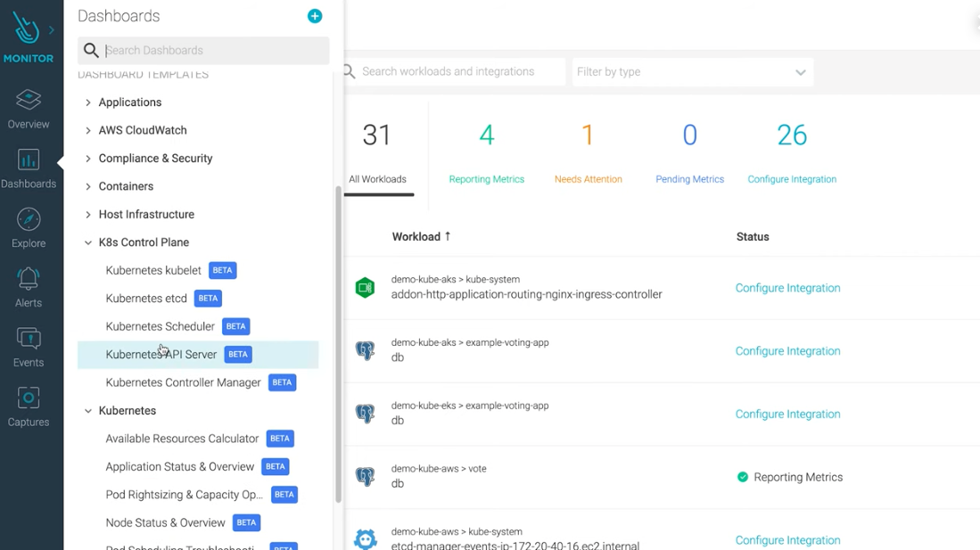Screen dimensions: 980x550
Task: Click Search workloads and integrations field
Action: (455, 72)
